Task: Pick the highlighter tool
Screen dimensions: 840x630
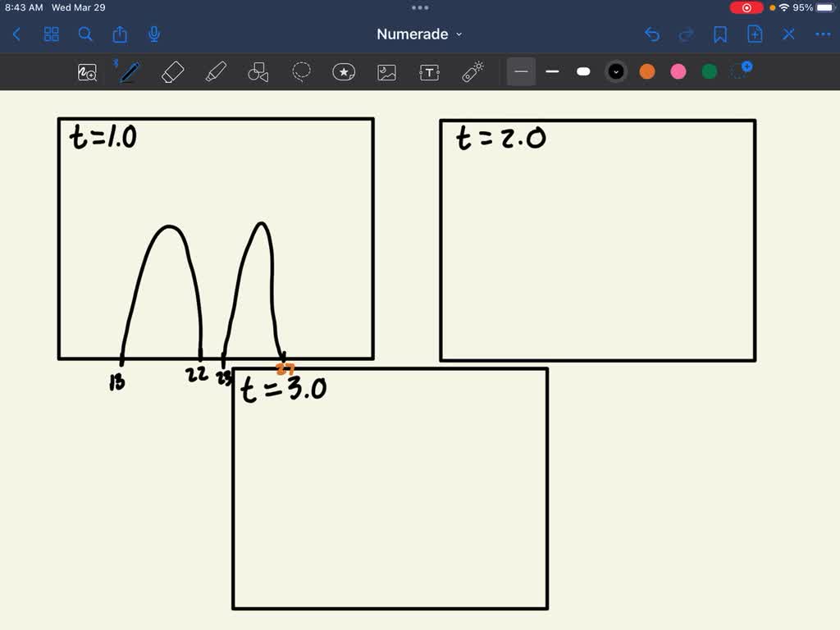Action: click(215, 72)
